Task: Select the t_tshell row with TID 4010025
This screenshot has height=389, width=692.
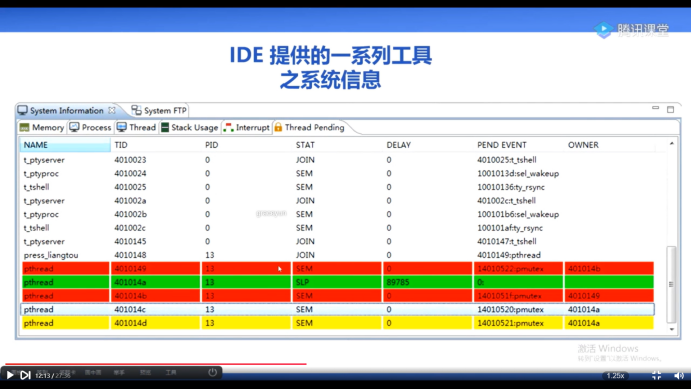Action: tap(338, 187)
